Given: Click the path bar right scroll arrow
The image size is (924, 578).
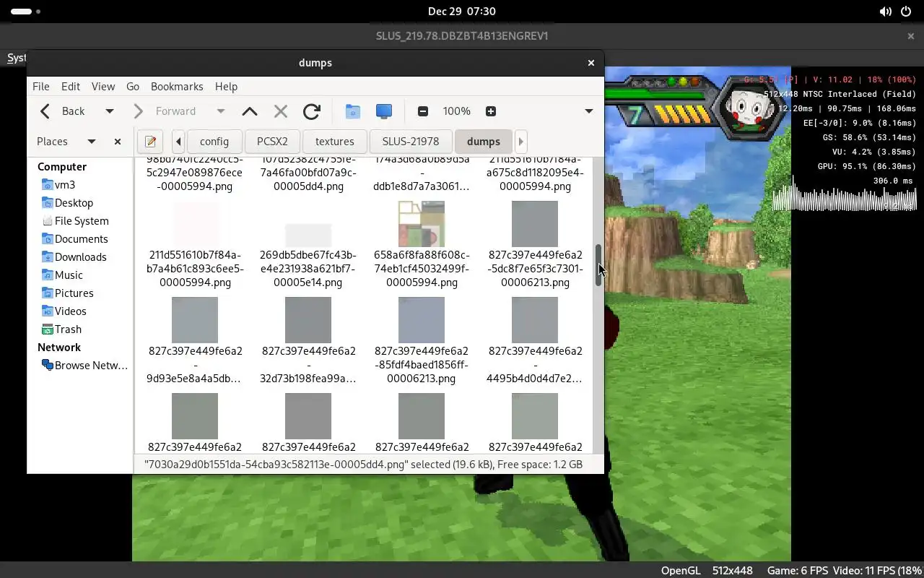Looking at the screenshot, I should tap(520, 142).
